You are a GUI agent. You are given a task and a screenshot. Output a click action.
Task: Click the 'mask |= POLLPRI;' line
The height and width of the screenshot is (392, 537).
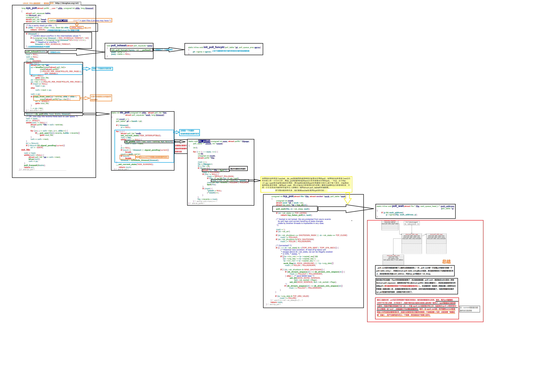point(288,298)
